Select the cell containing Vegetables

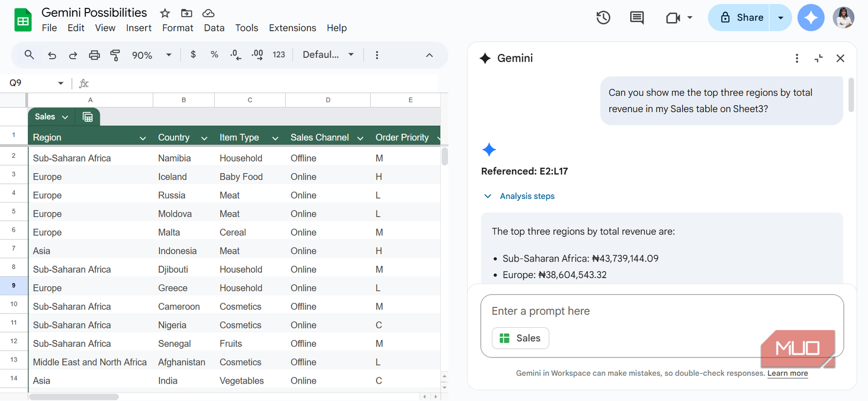pos(250,380)
